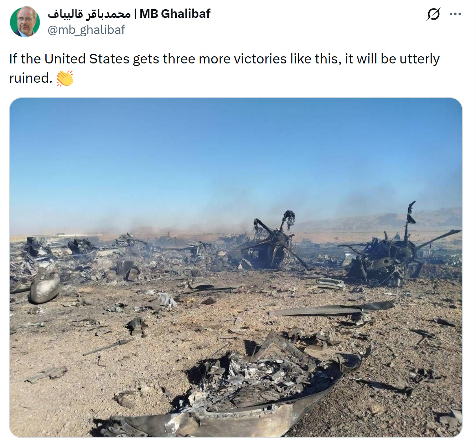Open the @mb_ghalibaf handle link
The image size is (476, 448).
point(86,30)
